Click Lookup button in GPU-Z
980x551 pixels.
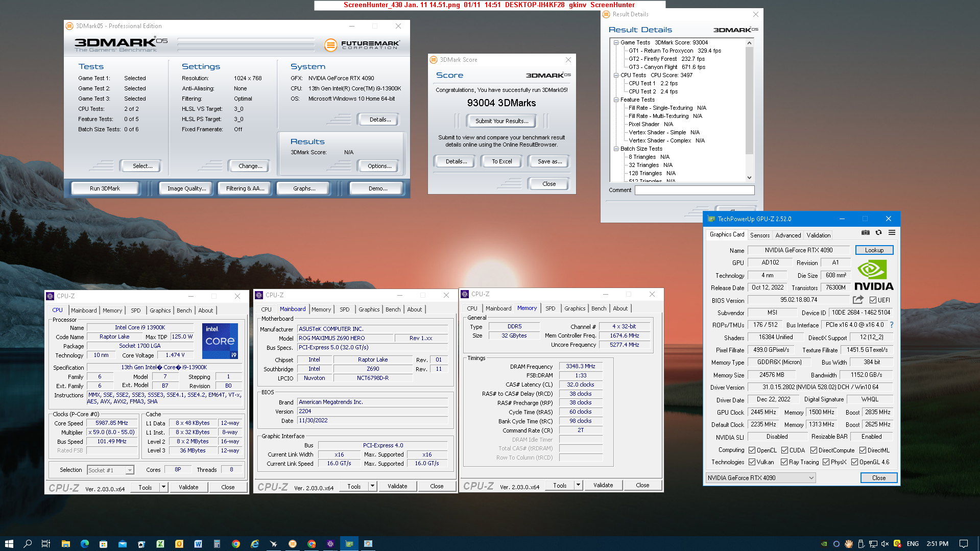point(874,250)
